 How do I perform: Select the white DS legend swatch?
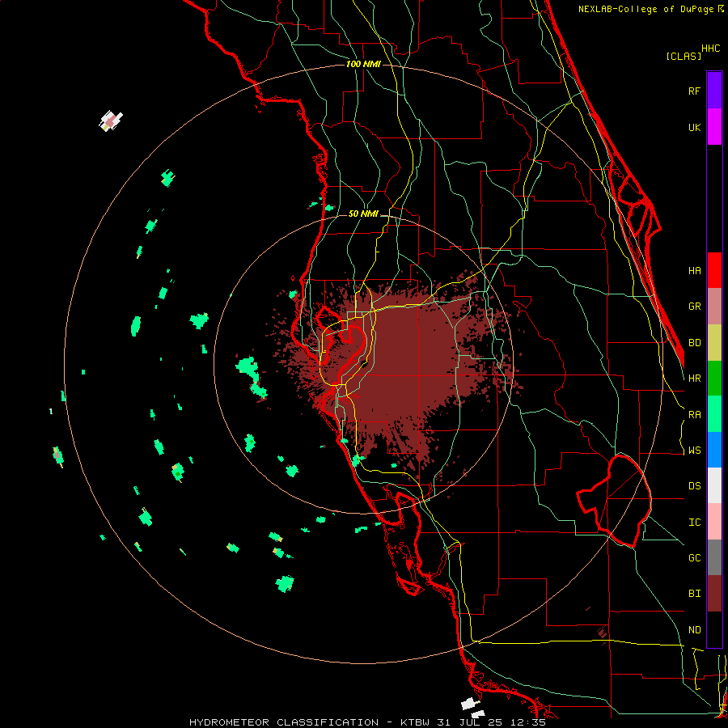(x=714, y=485)
